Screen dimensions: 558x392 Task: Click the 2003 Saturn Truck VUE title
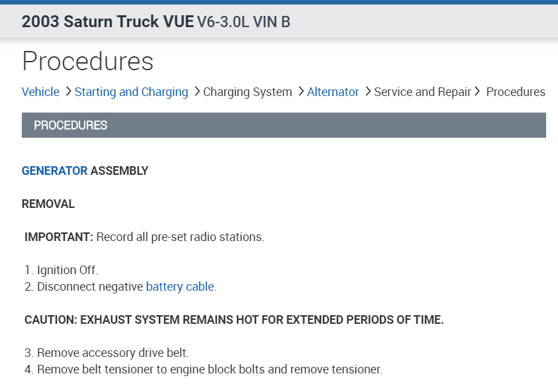(x=107, y=22)
